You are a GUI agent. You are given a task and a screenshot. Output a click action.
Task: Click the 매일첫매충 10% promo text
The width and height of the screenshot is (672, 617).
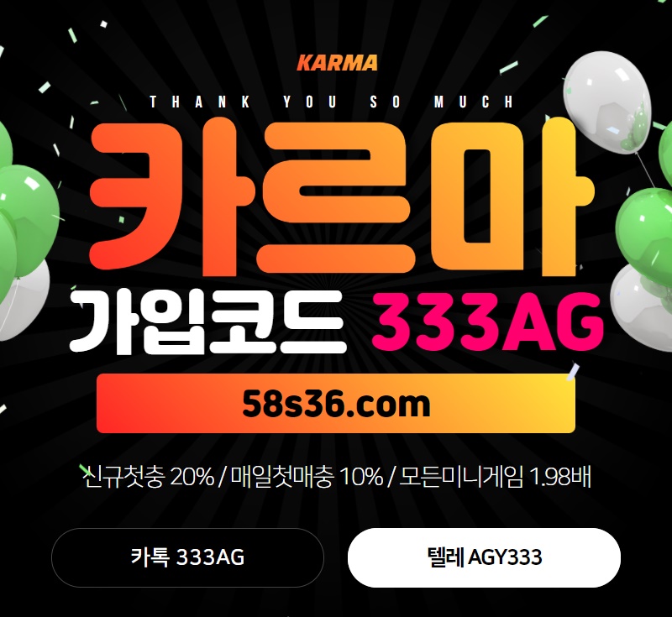[x=307, y=476]
